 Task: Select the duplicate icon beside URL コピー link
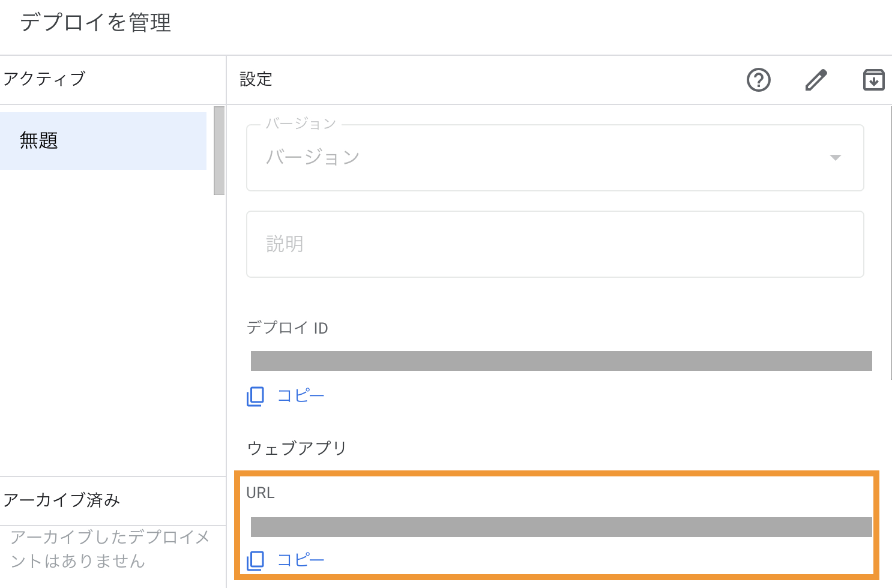(x=255, y=559)
